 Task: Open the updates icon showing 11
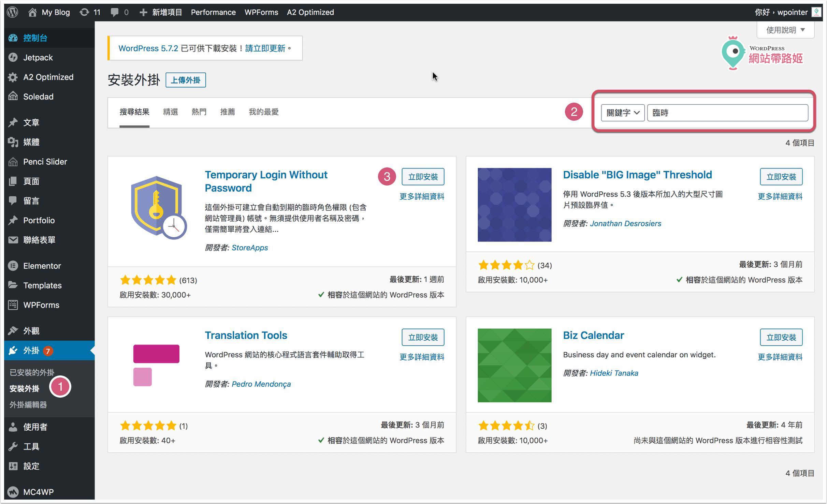coord(84,12)
